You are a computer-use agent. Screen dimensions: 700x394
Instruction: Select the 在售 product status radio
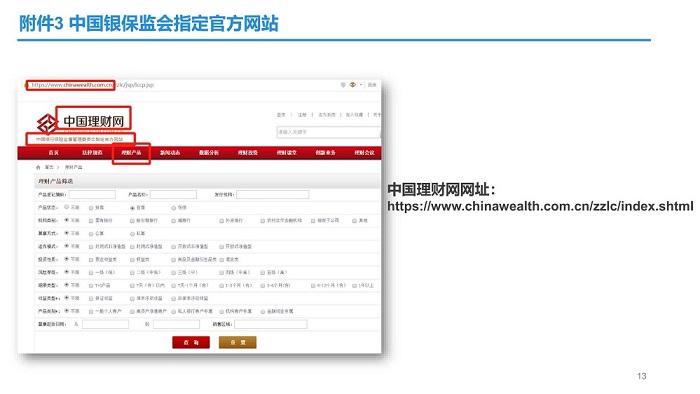(x=132, y=208)
